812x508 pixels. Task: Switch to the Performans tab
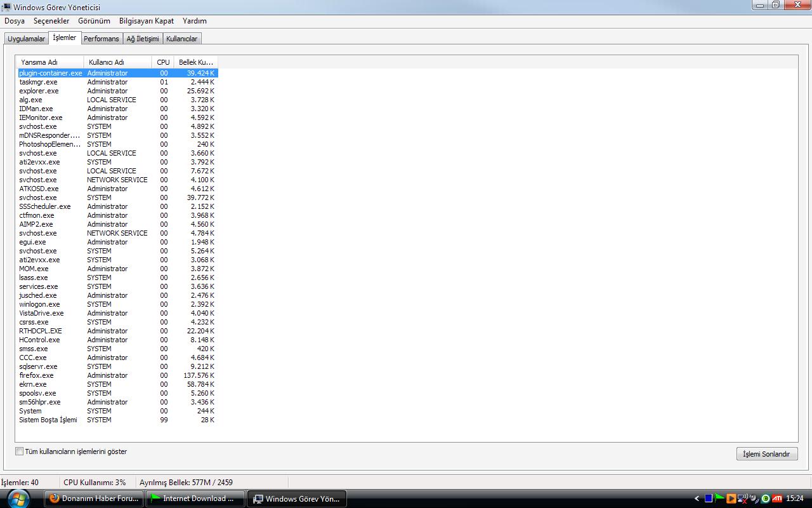[101, 39]
